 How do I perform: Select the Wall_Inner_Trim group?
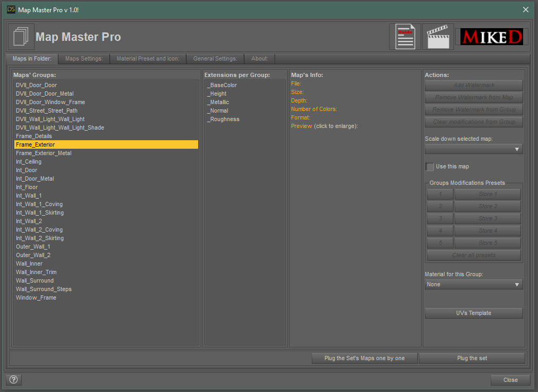point(106,272)
